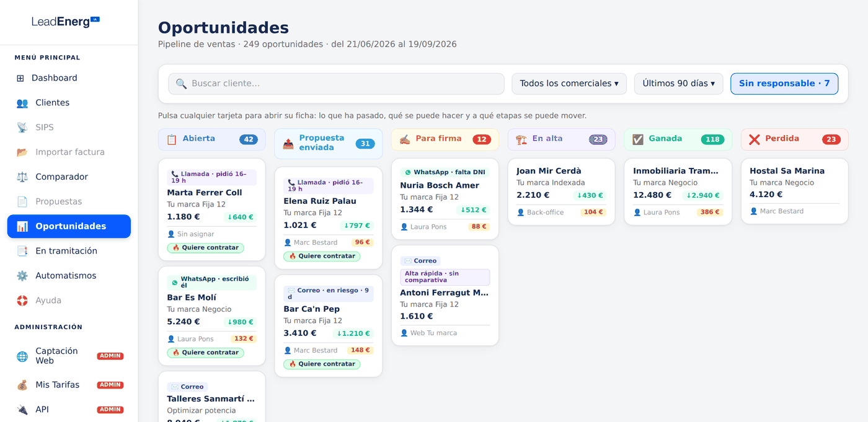Click the En alta crane icon
Image resolution: width=868 pixels, height=422 pixels.
tap(521, 139)
